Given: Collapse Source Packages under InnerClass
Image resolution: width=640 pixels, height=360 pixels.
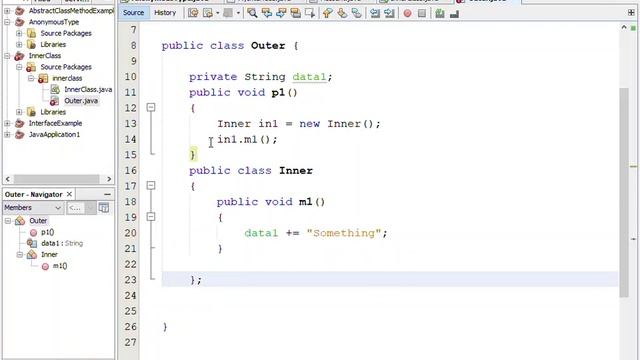Looking at the screenshot, I should (x=19, y=67).
